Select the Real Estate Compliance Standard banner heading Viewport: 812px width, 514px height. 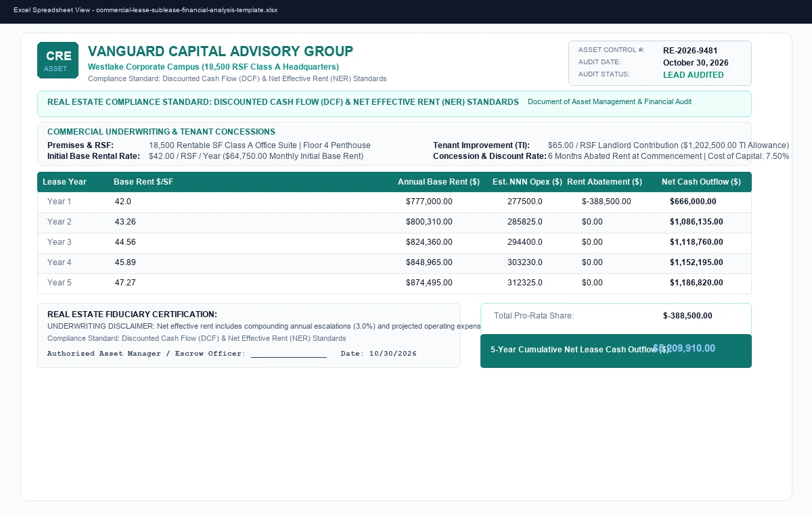[283, 102]
